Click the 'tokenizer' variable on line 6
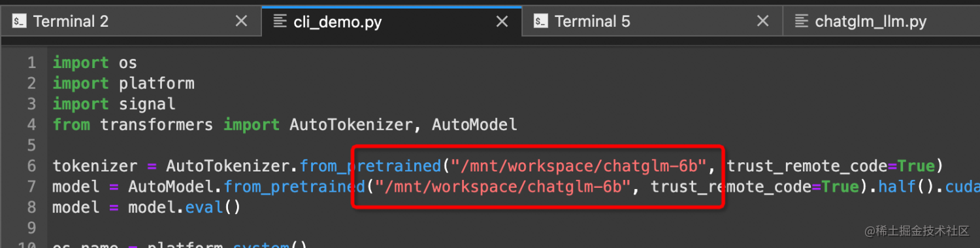This screenshot has height=248, width=980. coord(95,166)
